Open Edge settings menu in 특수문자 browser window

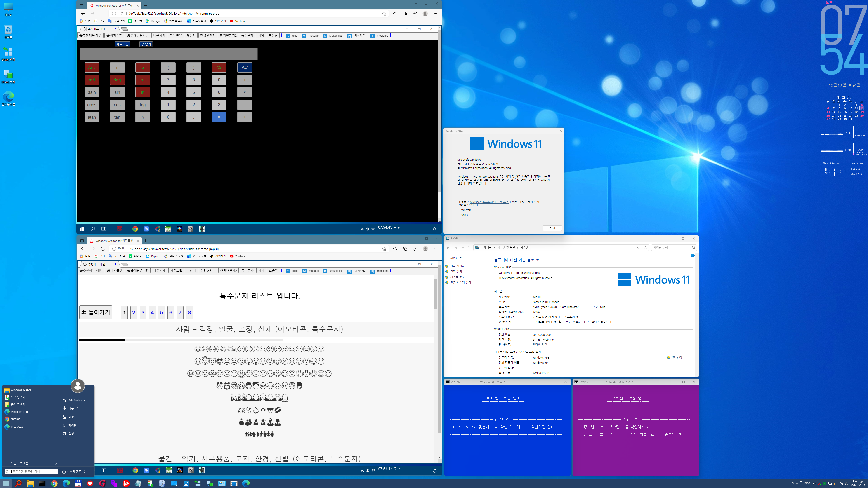(436, 249)
